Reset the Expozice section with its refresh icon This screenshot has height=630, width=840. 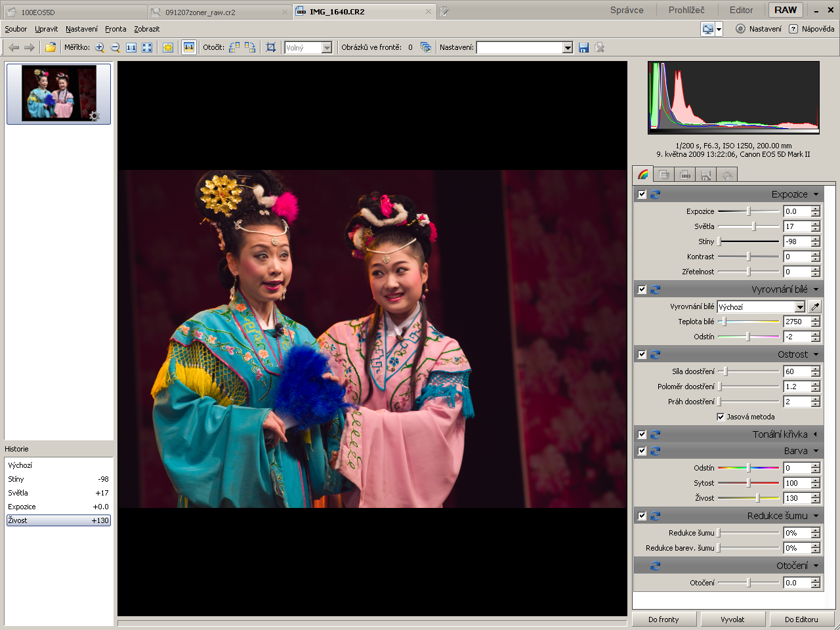(x=655, y=194)
